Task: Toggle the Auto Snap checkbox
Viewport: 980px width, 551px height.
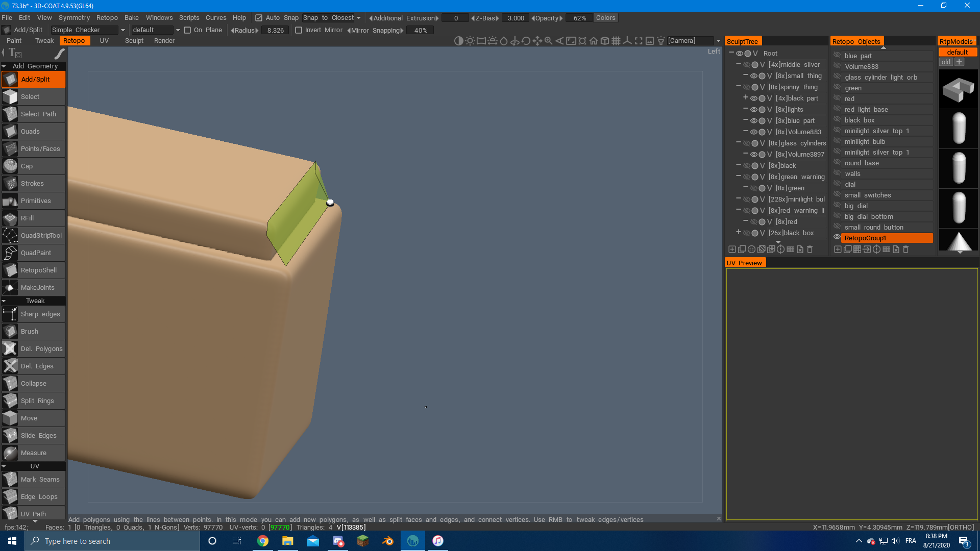Action: tap(259, 18)
